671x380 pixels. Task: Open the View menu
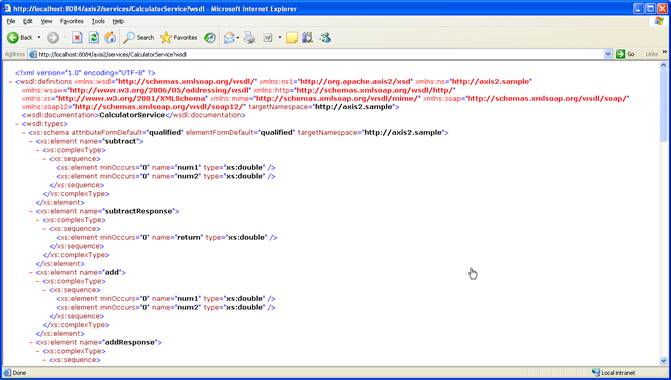point(46,21)
